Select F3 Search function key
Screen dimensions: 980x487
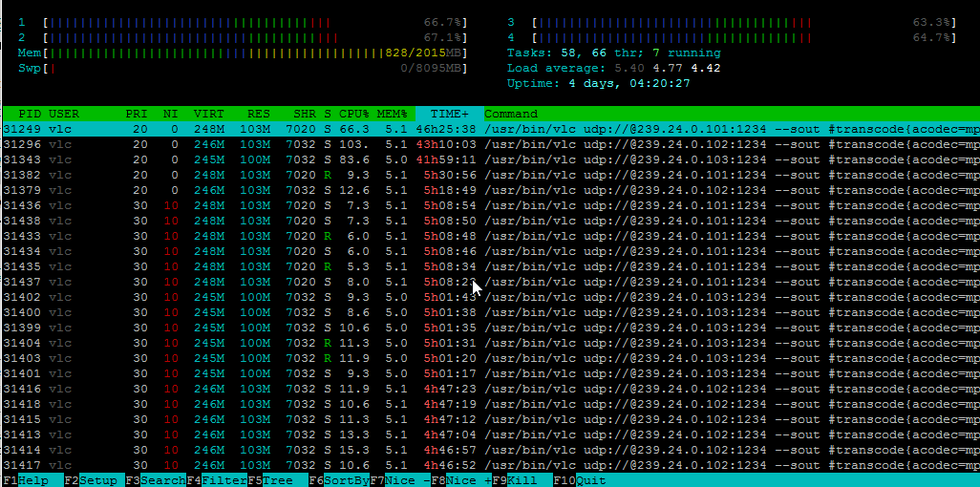coord(155,480)
